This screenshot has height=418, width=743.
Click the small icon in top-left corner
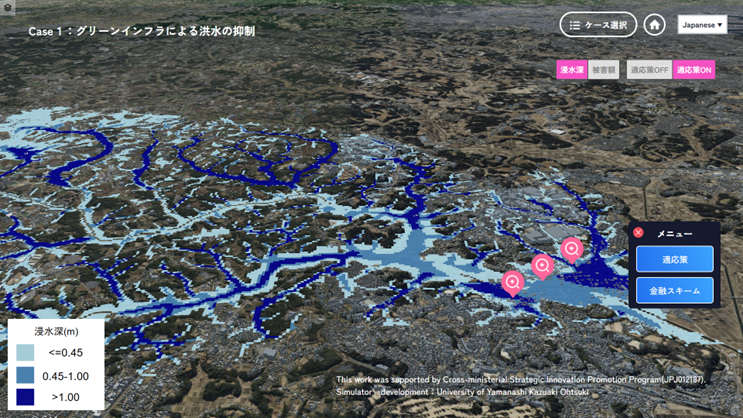(x=7, y=7)
